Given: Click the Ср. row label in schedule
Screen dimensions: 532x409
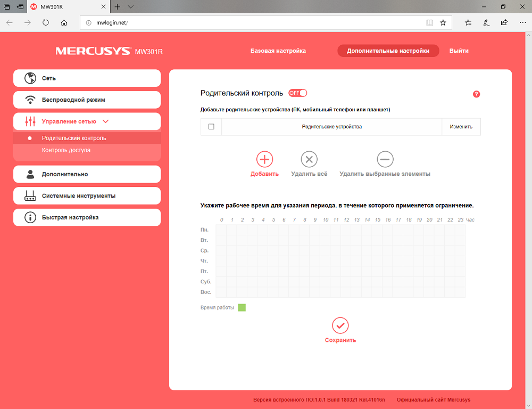Looking at the screenshot, I should [x=205, y=251].
